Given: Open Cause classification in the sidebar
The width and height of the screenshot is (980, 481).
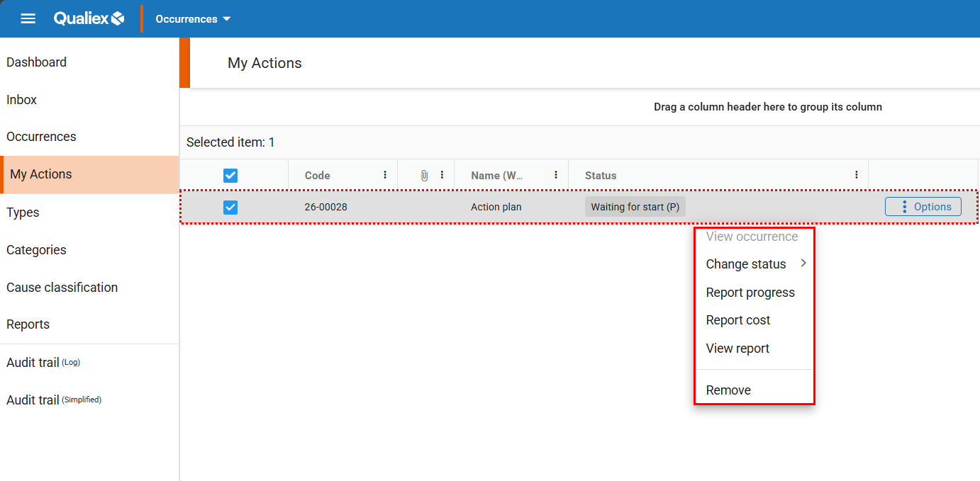Looking at the screenshot, I should (62, 288).
